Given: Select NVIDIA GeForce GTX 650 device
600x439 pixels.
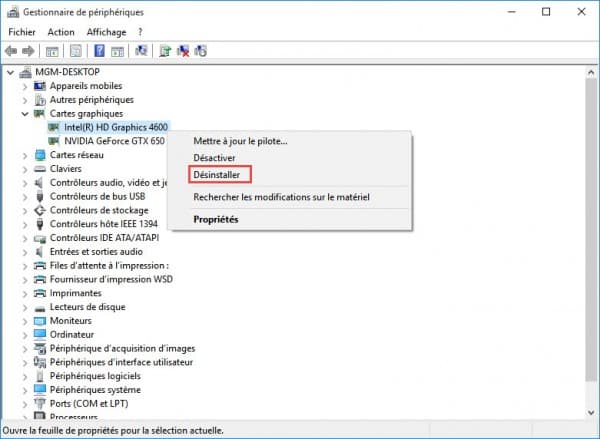Looking at the screenshot, I should point(114,141).
